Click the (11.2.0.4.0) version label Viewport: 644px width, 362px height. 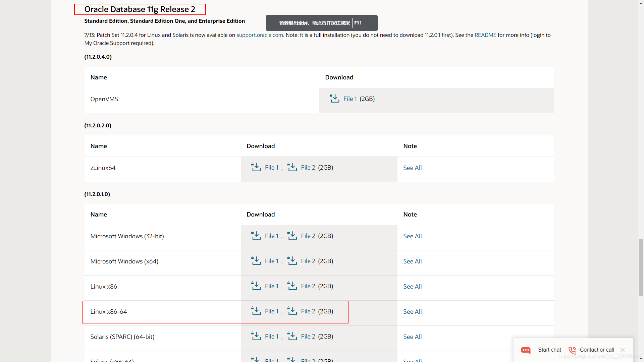click(98, 57)
